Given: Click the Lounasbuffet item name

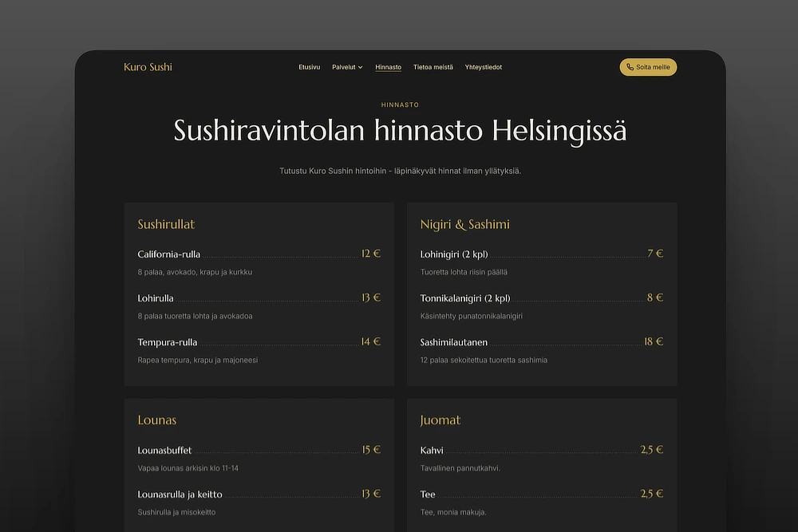Looking at the screenshot, I should coord(164,451).
